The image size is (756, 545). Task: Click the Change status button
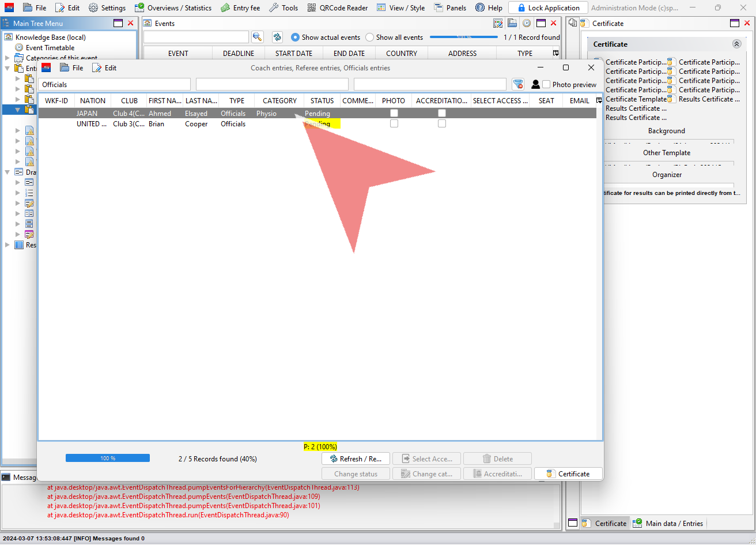pyautogui.click(x=356, y=473)
